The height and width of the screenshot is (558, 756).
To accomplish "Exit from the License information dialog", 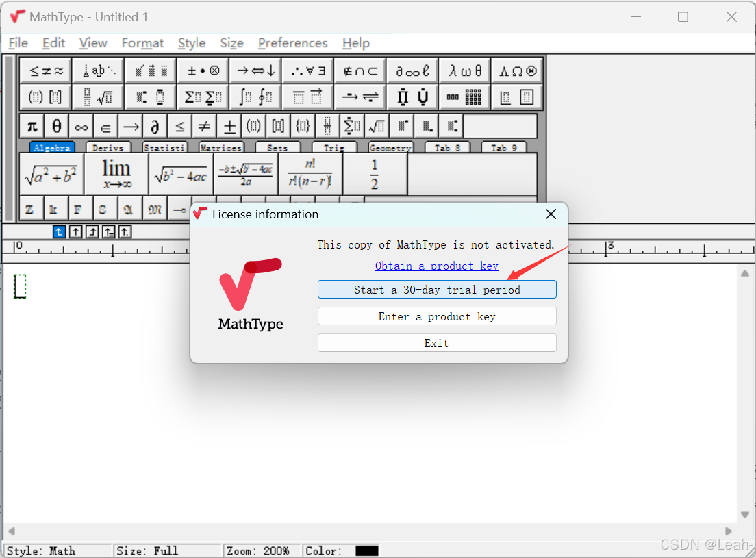I will tap(437, 342).
